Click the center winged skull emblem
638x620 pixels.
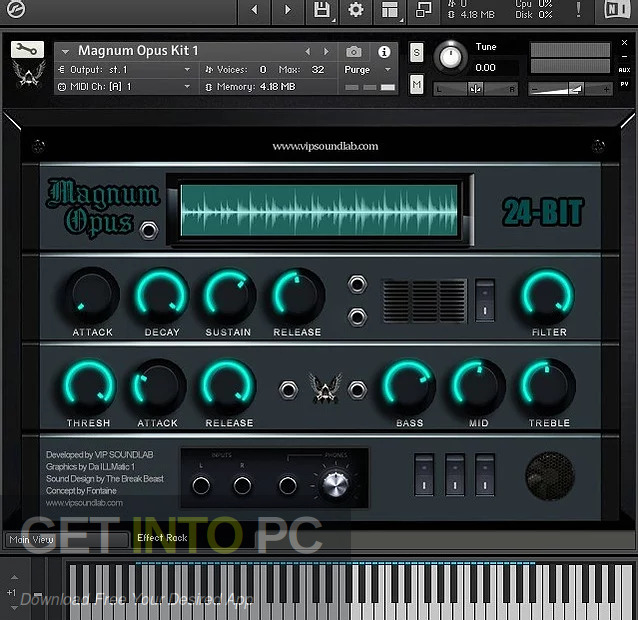tap(325, 389)
